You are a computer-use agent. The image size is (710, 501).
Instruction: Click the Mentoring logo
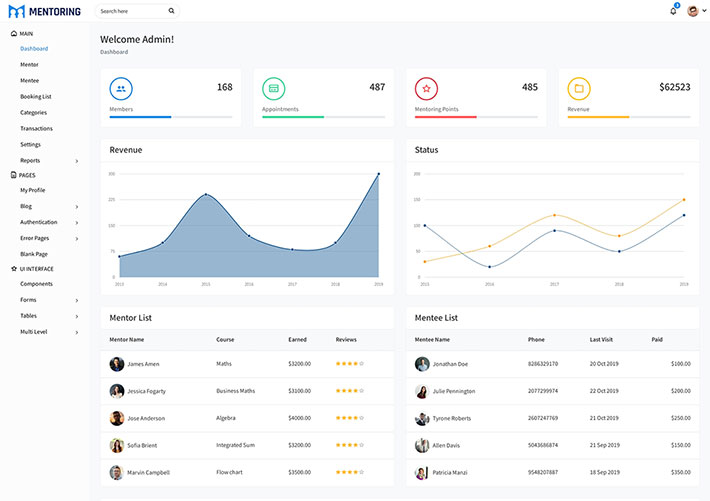tap(44, 11)
